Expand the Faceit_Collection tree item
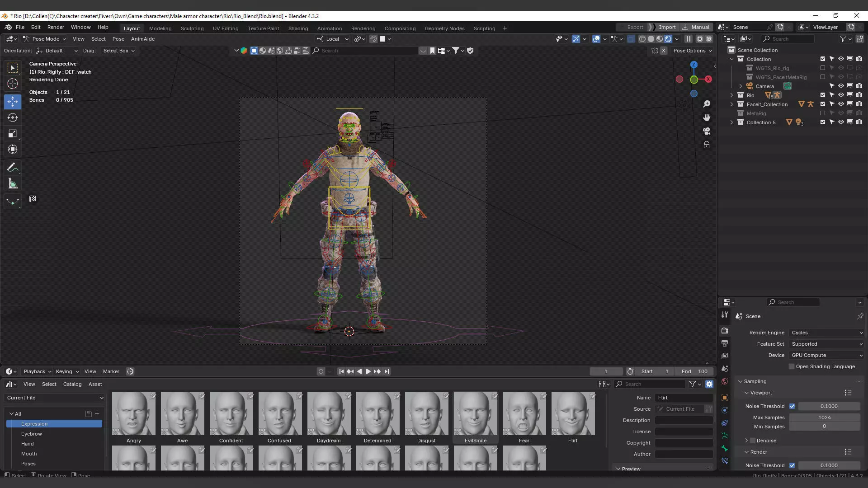 [x=731, y=104]
